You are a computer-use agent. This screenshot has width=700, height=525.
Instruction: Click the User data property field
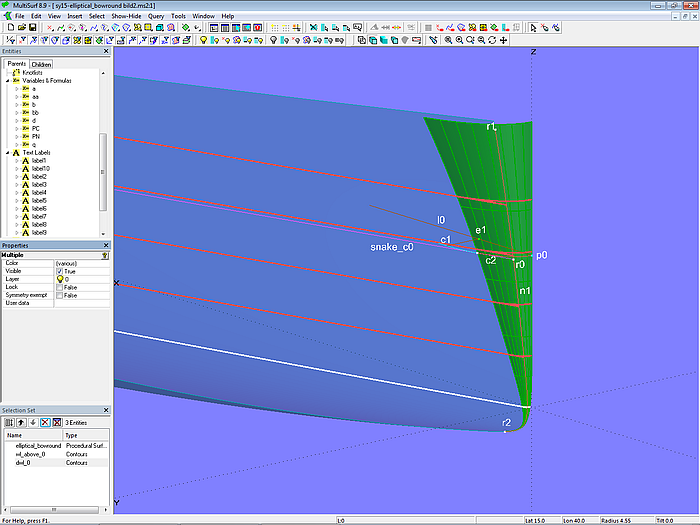click(80, 303)
